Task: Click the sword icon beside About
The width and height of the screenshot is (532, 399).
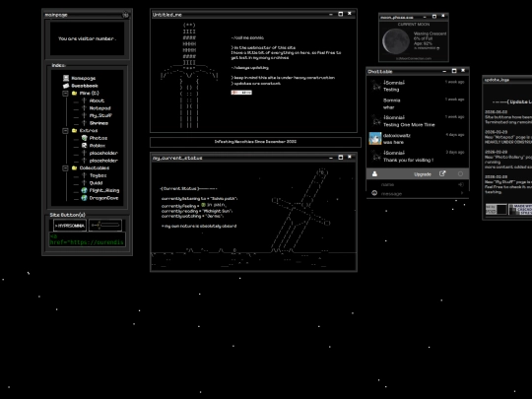Action: click(x=85, y=100)
